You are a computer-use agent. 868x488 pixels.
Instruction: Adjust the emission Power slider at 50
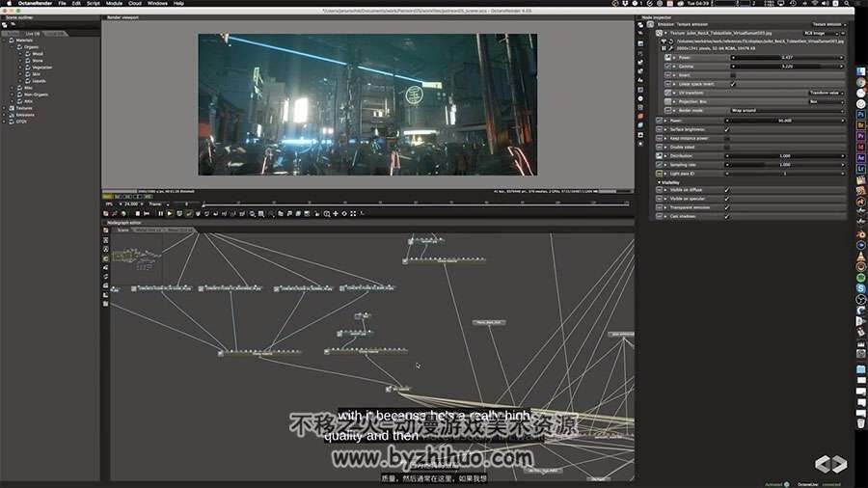tap(785, 121)
